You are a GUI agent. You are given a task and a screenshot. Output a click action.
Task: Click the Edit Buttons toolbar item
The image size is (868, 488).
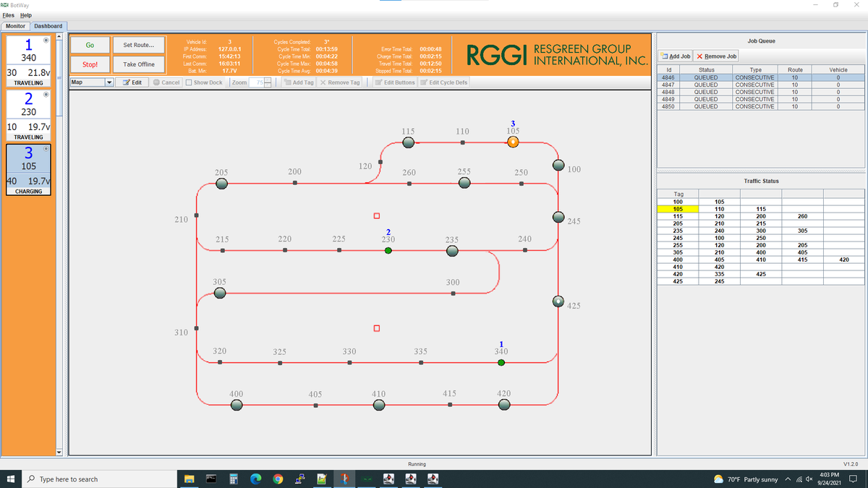396,82
